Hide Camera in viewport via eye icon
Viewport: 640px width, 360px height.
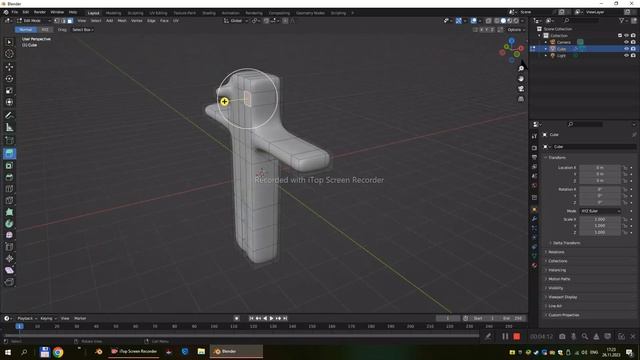coord(626,42)
